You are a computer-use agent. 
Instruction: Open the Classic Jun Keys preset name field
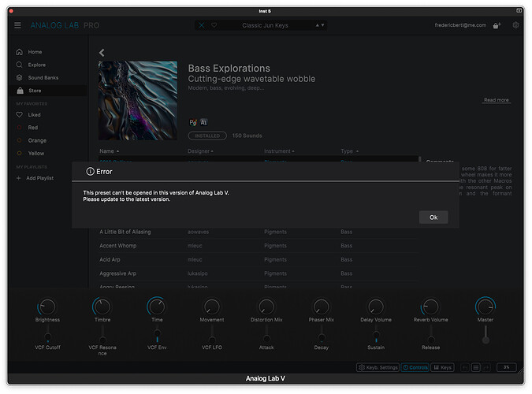[x=265, y=25]
